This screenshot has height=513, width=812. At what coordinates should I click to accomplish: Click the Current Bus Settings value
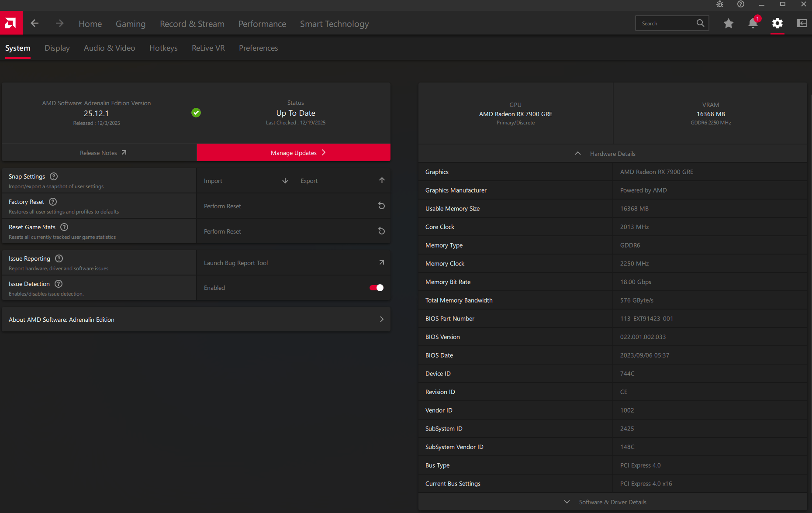pyautogui.click(x=646, y=484)
